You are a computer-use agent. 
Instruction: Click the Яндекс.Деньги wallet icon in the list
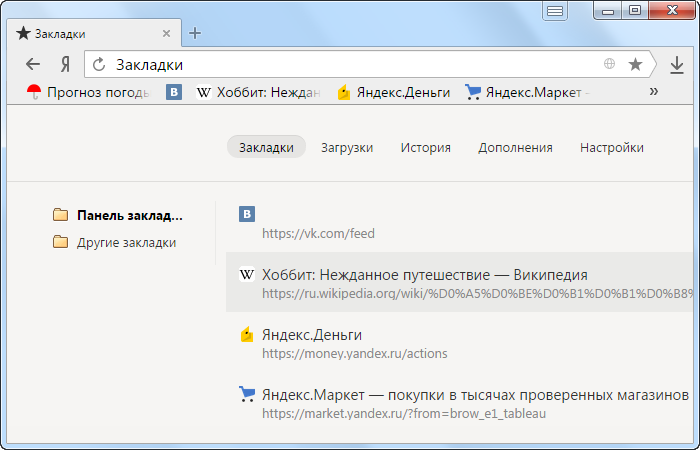tap(247, 334)
